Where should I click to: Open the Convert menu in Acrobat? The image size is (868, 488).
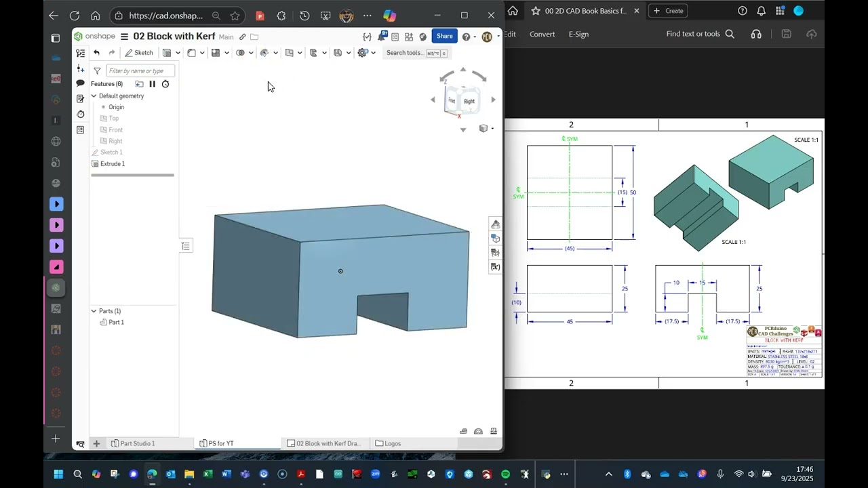[x=542, y=34]
